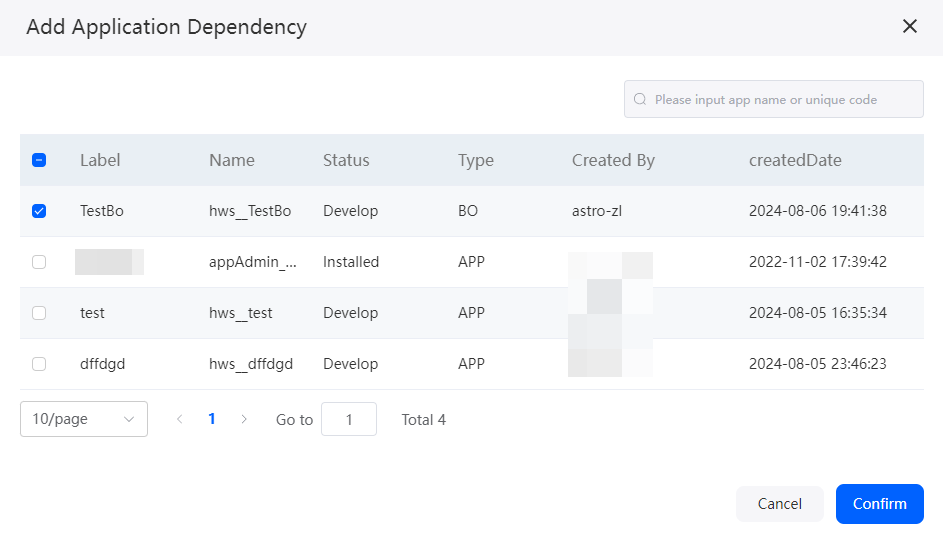943x538 pixels.
Task: Click the Status column header
Action: [x=346, y=160]
